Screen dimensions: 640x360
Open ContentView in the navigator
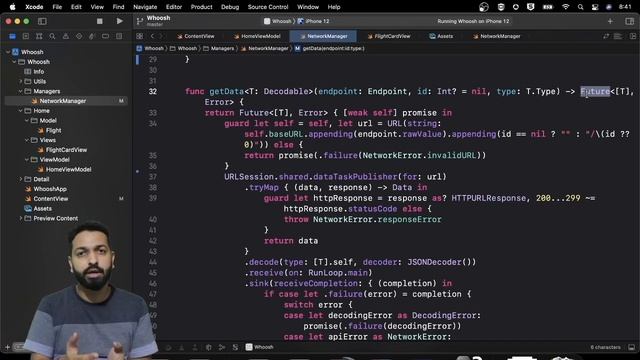tap(47, 199)
